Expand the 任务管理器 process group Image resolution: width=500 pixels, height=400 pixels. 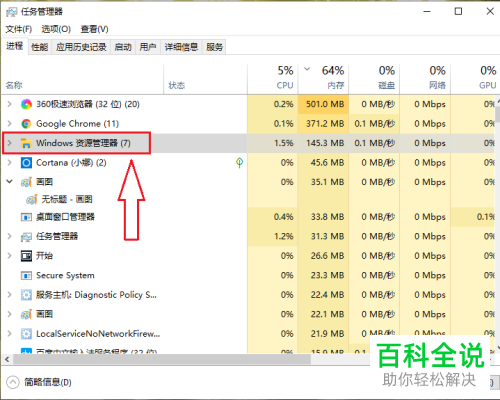coord(9,236)
